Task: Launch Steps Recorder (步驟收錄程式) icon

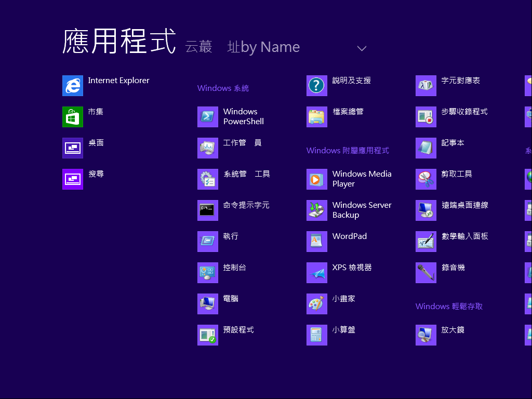Action: (426, 117)
